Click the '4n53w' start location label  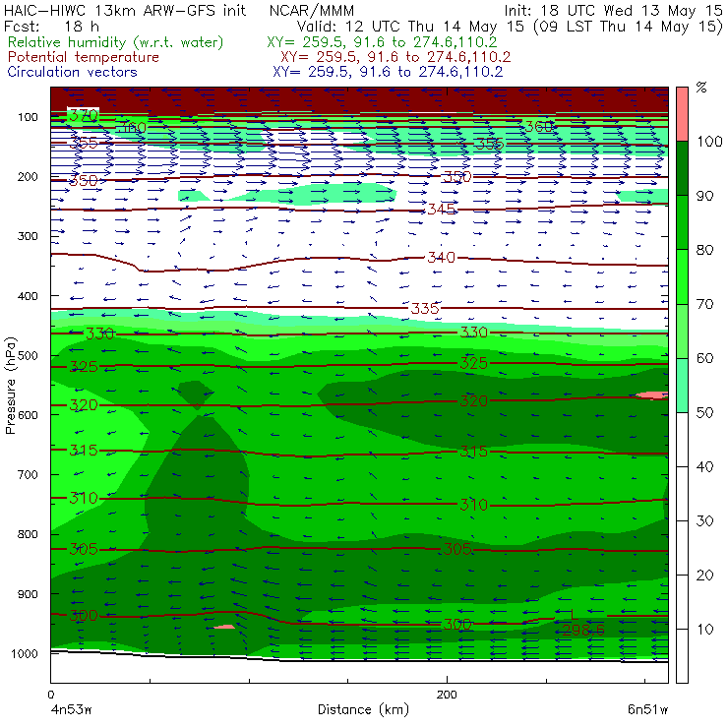(72, 710)
